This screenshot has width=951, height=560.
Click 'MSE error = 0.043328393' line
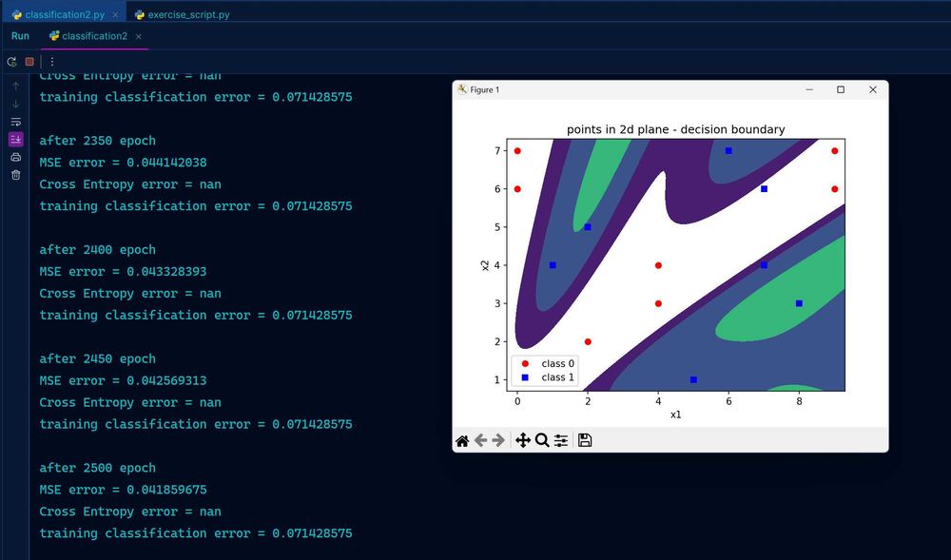click(x=123, y=272)
